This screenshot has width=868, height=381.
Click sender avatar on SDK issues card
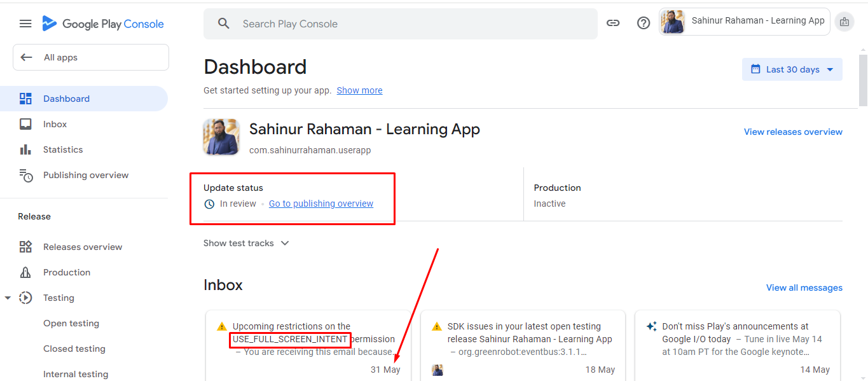pos(437,370)
